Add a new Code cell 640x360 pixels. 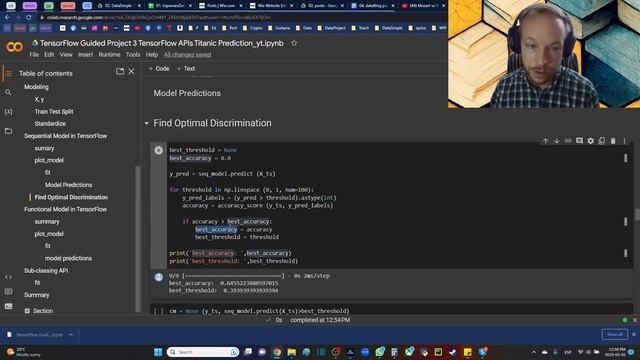pos(159,69)
